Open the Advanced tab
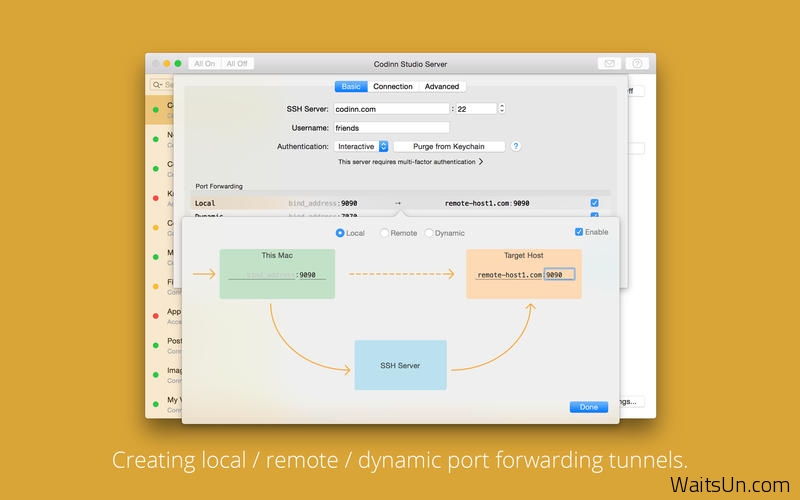Viewport: 800px width, 500px height. click(x=442, y=86)
